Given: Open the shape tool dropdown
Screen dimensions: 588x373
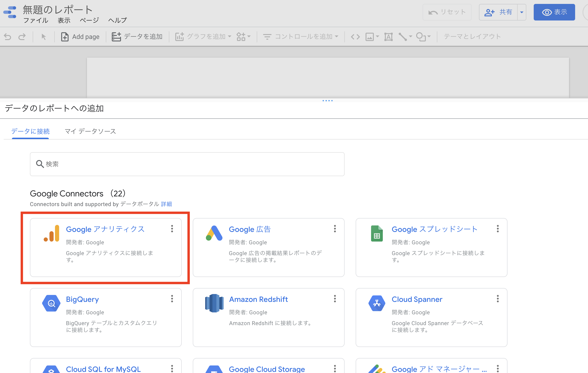Looking at the screenshot, I should tap(423, 37).
